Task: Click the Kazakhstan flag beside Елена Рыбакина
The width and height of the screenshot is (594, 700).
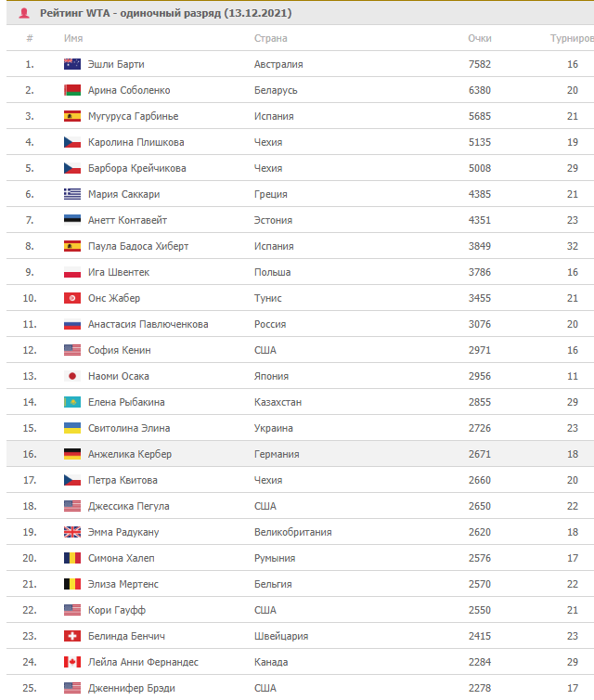Action: tap(72, 402)
